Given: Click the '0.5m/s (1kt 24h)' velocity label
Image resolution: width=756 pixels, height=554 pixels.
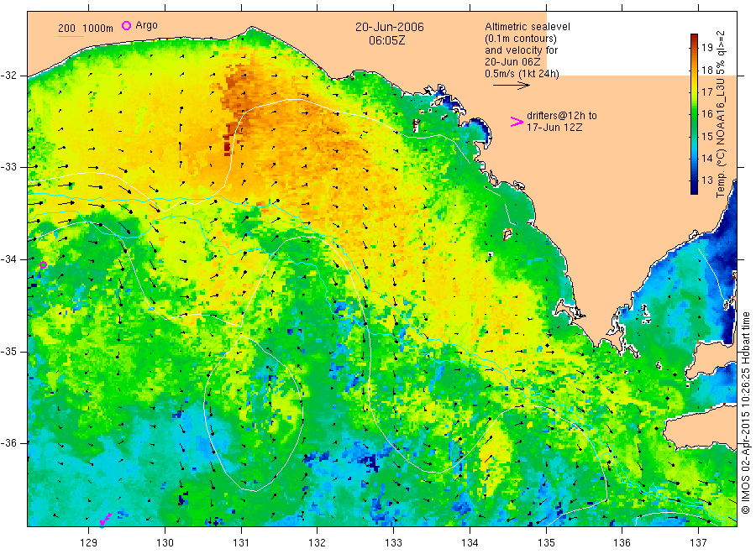Looking at the screenshot, I should click(x=522, y=74).
